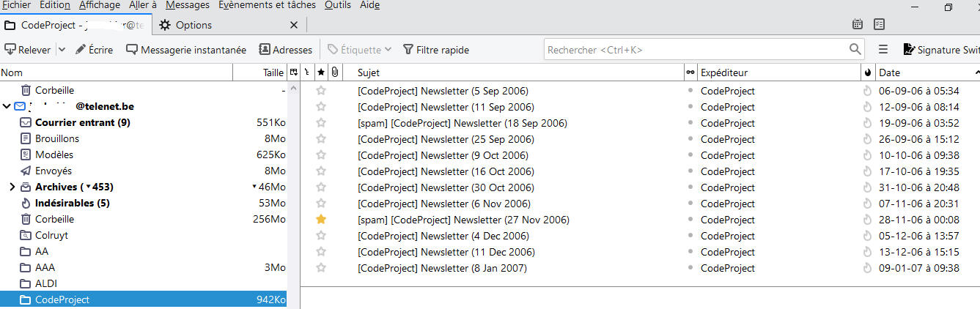Open the hamburger application menu
Viewport: 980px width, 309px height.
coord(883,50)
